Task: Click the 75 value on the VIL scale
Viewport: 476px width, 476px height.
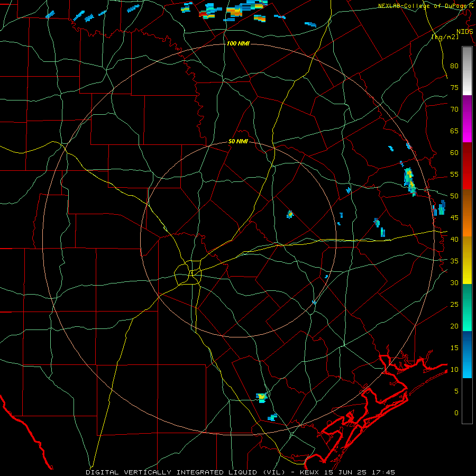Action: pyautogui.click(x=454, y=87)
